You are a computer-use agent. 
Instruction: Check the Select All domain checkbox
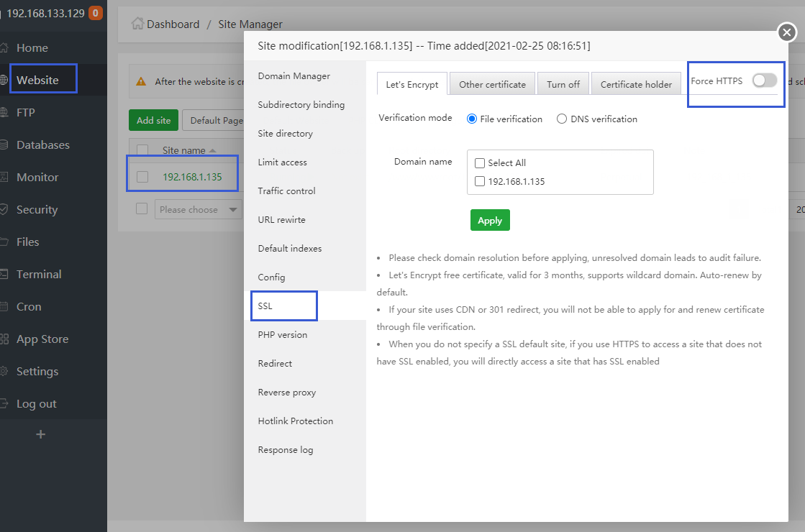click(480, 163)
